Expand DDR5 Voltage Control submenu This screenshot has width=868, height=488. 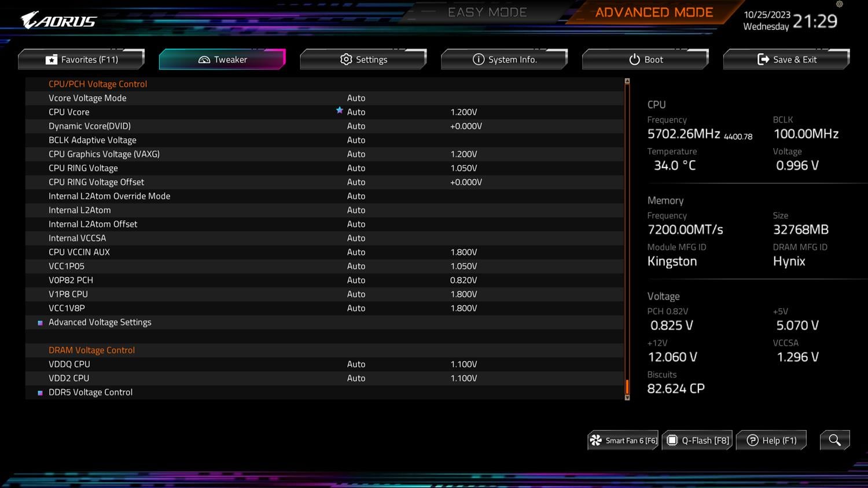(x=91, y=392)
